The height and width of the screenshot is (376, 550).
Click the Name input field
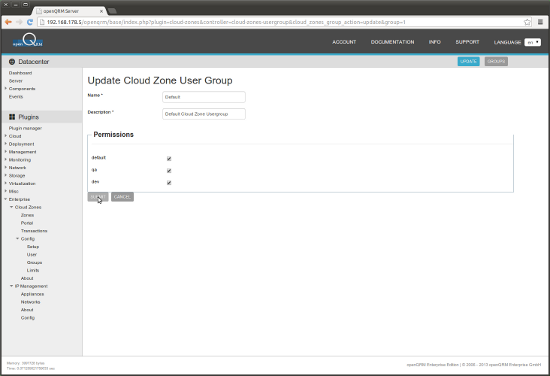click(x=204, y=97)
